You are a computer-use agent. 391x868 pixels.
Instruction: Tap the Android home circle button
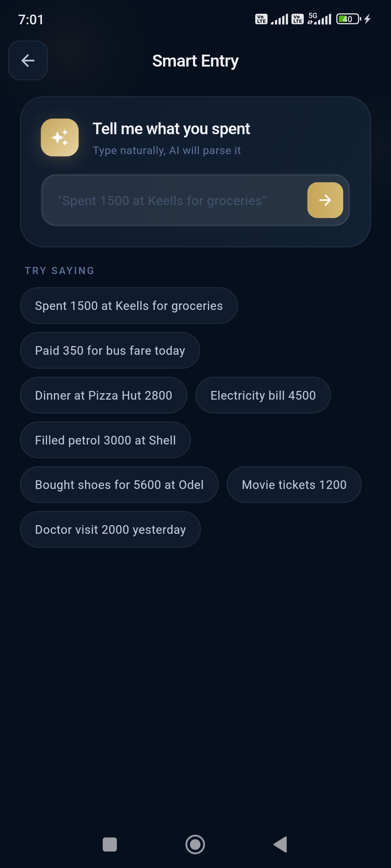[x=195, y=844]
